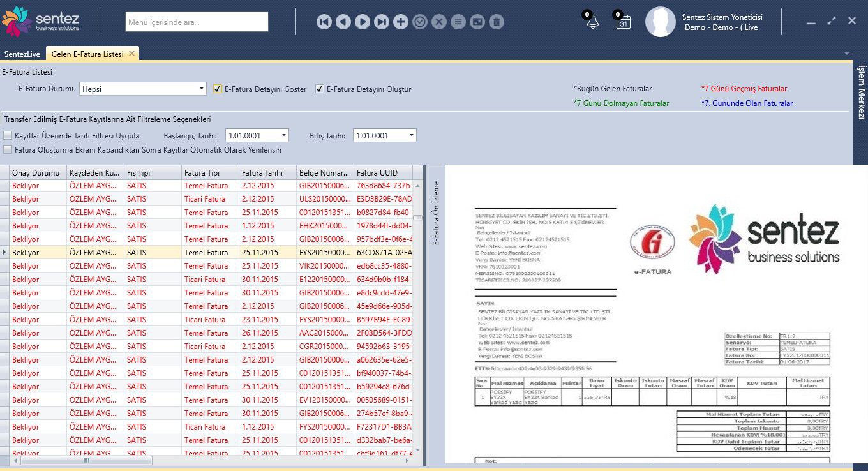The width and height of the screenshot is (868, 471).
Task: Go to previous record arrow icon
Action: pyautogui.click(x=343, y=22)
